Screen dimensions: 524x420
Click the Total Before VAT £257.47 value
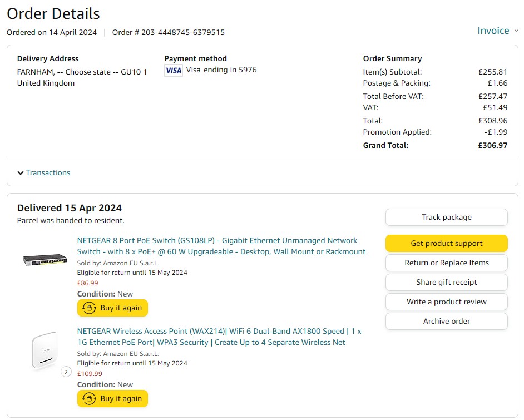click(x=493, y=96)
